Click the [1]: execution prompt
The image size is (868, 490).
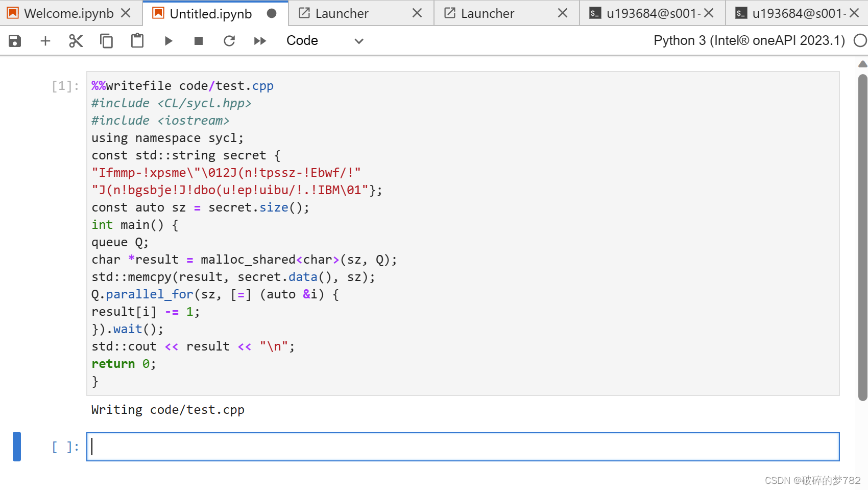(65, 86)
